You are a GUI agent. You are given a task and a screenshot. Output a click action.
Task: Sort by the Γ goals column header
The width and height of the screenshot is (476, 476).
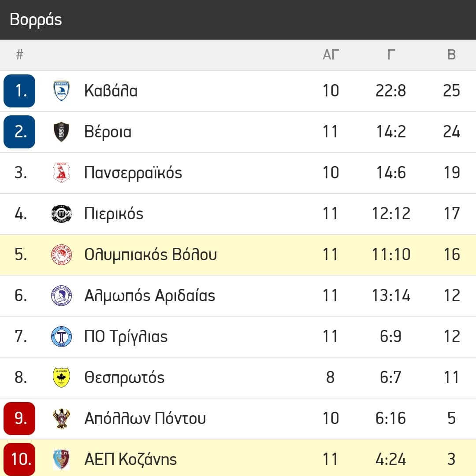391,55
